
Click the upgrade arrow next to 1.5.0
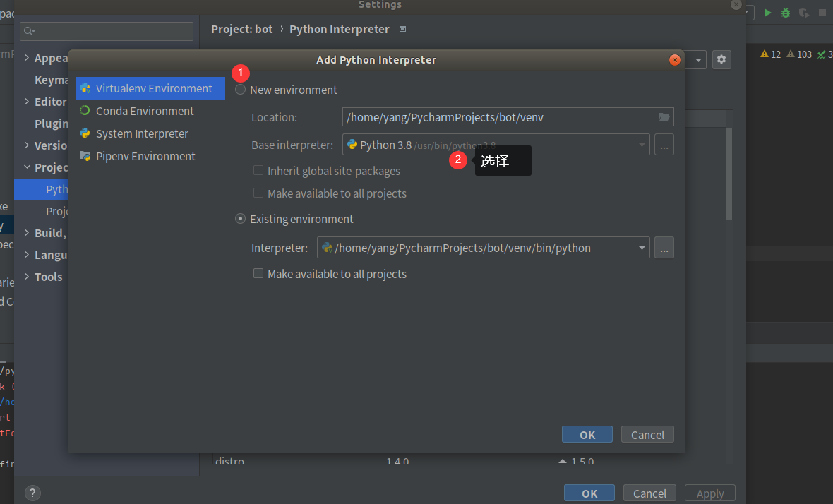click(x=562, y=461)
